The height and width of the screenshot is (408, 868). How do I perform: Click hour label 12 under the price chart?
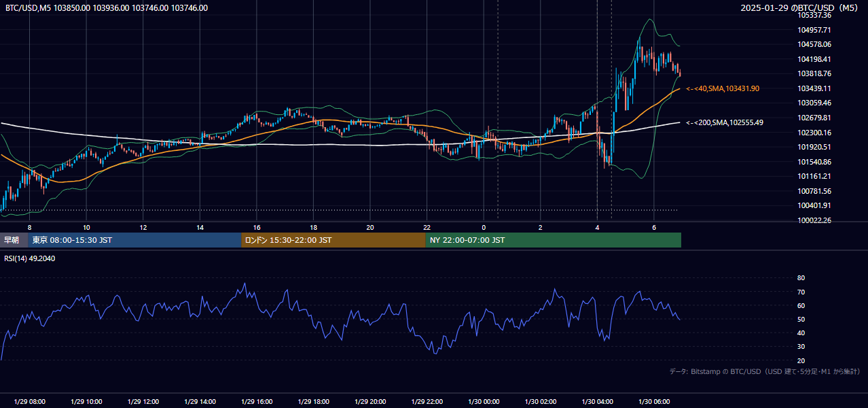pos(143,227)
